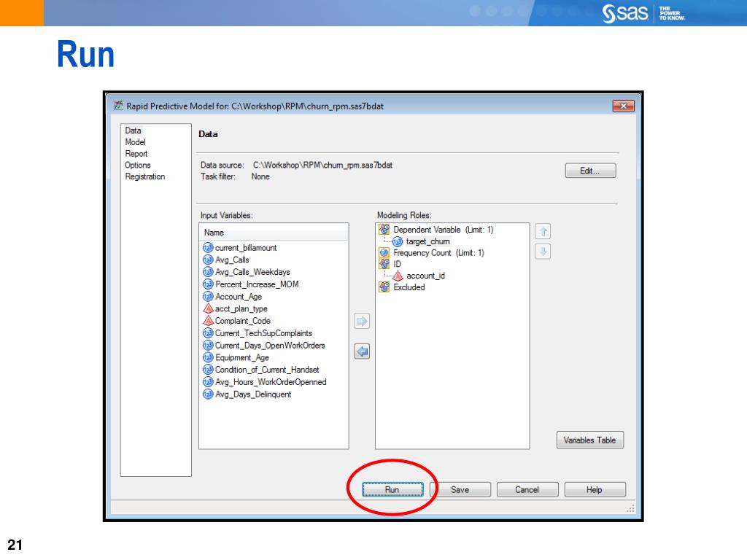Image resolution: width=747 pixels, height=560 pixels.
Task: Open the Registration page in sidebar
Action: click(x=145, y=176)
